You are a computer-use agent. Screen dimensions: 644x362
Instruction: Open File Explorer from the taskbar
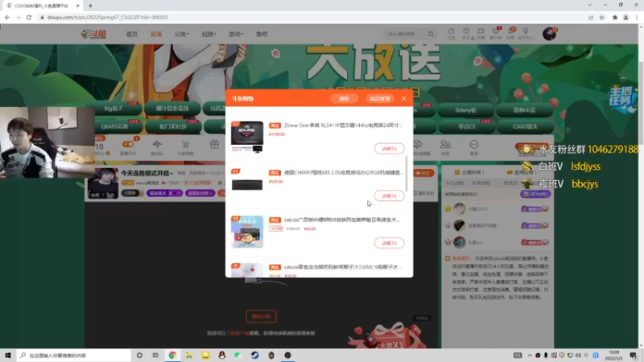(189, 355)
